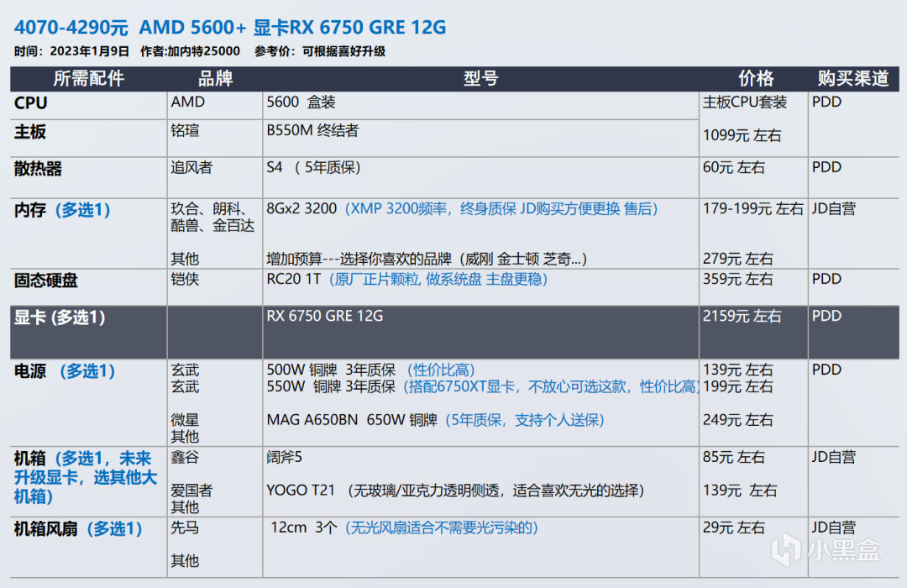
Task: Click the '阔斧5' model text
Action: (284, 457)
